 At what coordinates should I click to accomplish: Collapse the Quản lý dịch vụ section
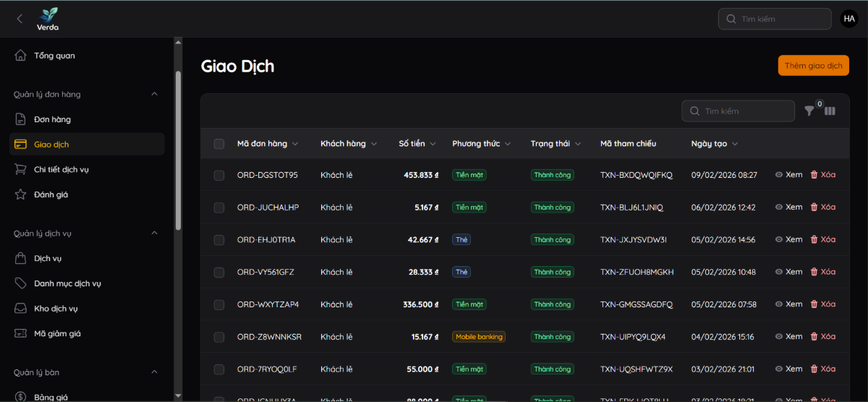click(154, 233)
